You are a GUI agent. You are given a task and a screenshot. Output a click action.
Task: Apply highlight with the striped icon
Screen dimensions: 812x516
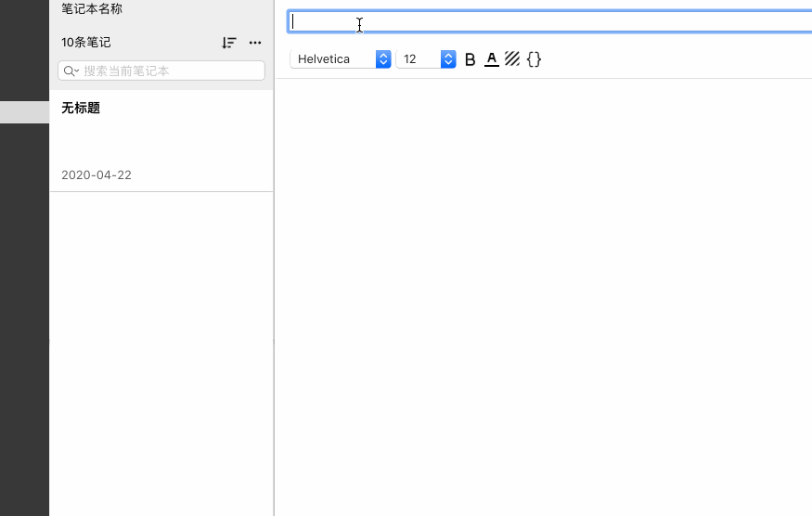click(512, 59)
